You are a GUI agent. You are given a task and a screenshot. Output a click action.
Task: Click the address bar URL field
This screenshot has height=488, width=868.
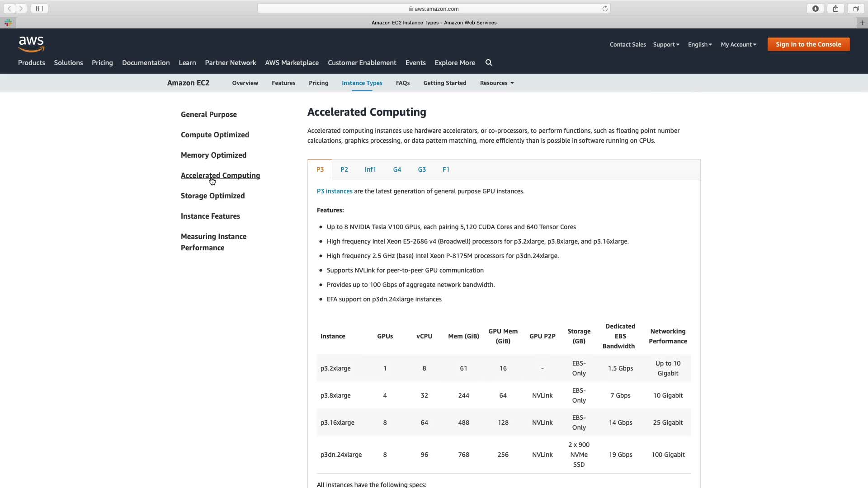(434, 9)
